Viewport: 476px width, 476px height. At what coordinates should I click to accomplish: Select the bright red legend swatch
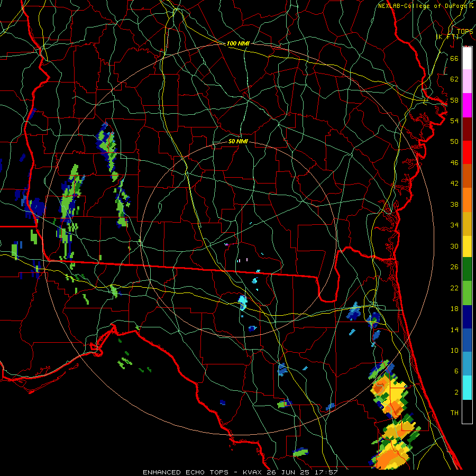click(x=467, y=152)
